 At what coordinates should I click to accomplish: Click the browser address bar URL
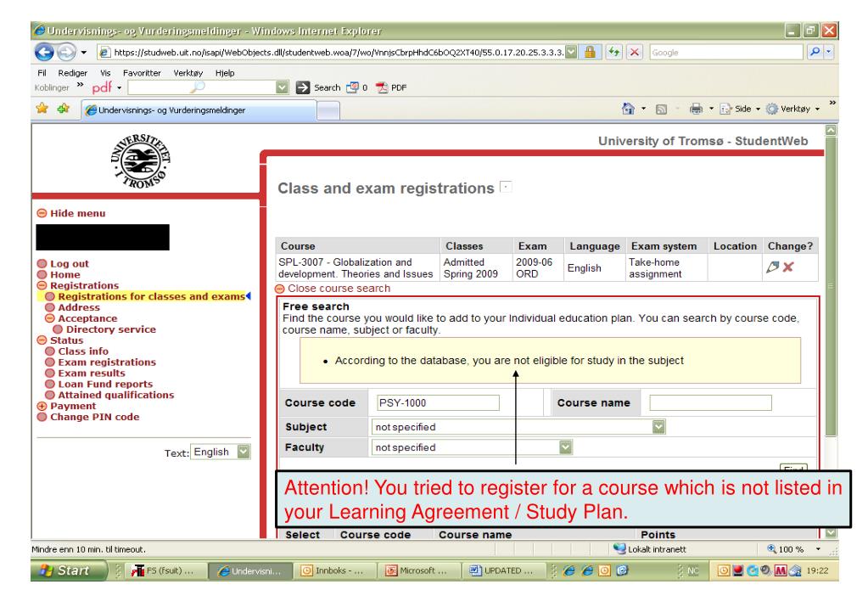pos(339,52)
